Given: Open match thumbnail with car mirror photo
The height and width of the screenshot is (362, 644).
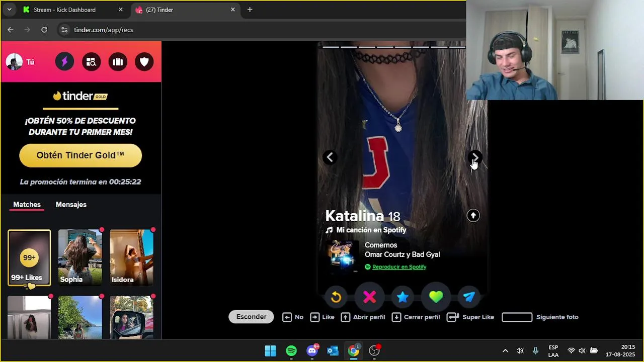Looking at the screenshot, I should [x=131, y=317].
